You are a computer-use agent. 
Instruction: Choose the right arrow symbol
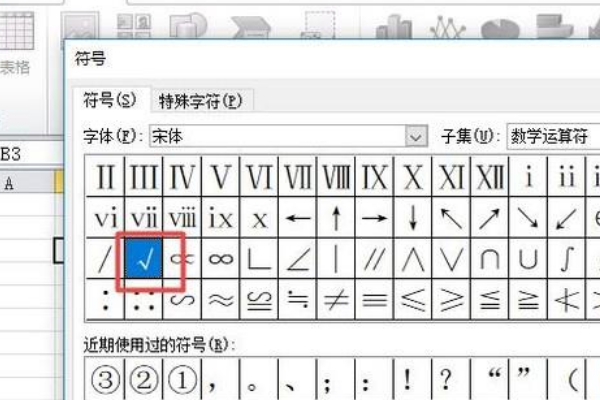374,218
